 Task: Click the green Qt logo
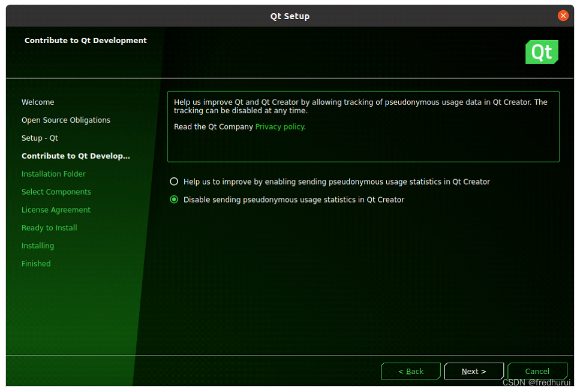(542, 52)
